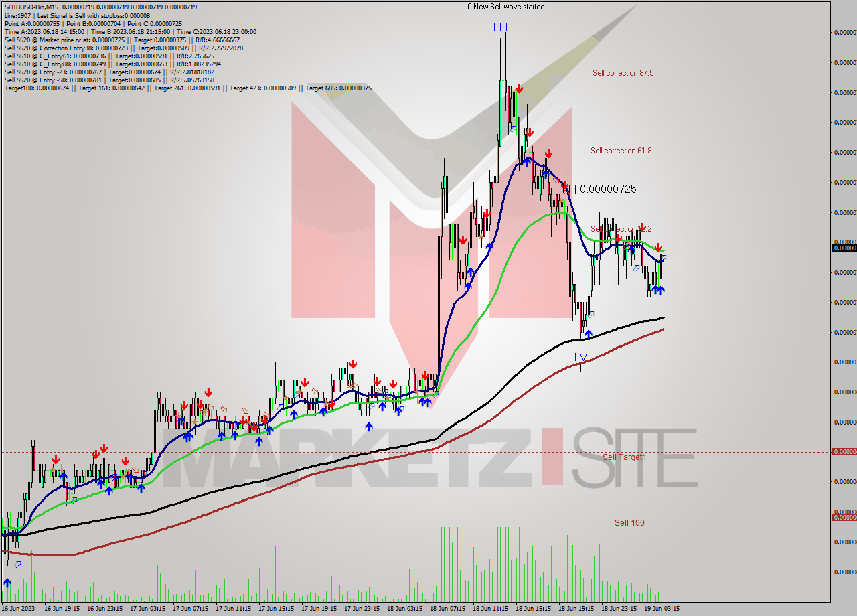Select the 'Sell %10 @ C_Entry61' line
The width and height of the screenshot is (857, 616).
pos(109,56)
